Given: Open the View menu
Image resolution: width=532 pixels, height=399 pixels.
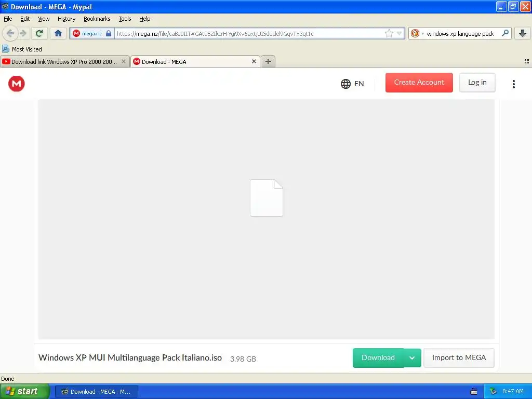Looking at the screenshot, I should click(44, 19).
